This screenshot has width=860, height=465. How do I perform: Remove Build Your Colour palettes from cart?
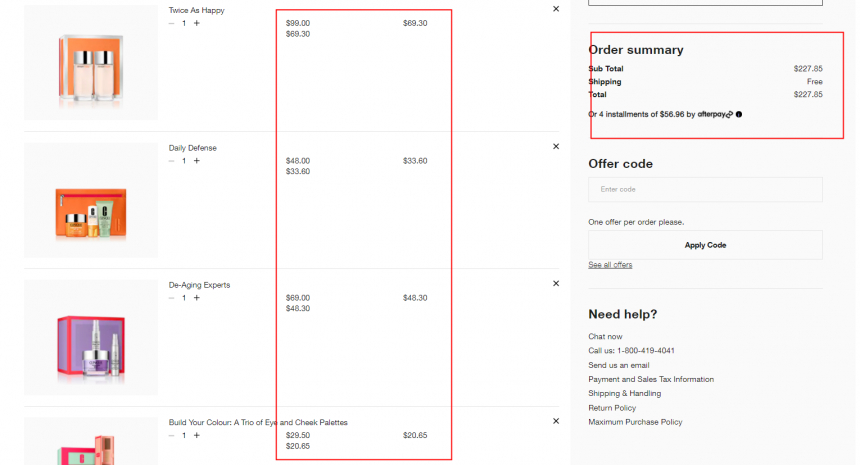556,421
